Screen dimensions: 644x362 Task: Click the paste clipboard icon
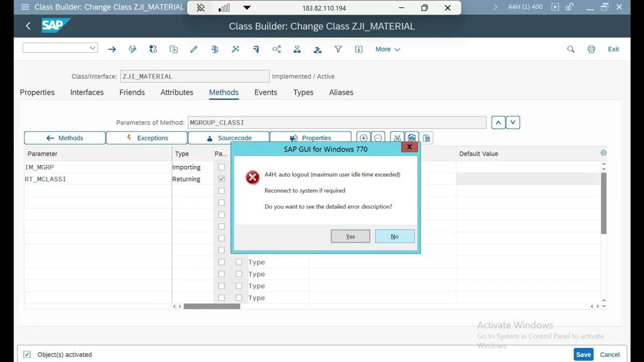(x=426, y=138)
